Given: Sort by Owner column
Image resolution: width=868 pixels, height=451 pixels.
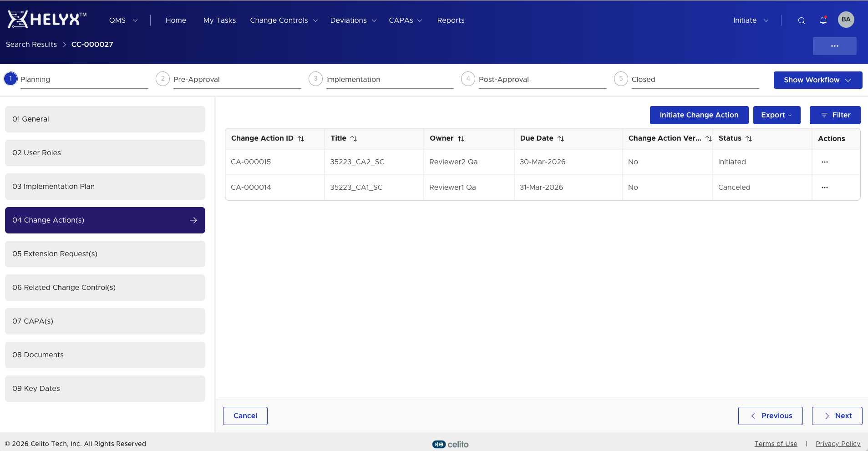Looking at the screenshot, I should (x=461, y=139).
